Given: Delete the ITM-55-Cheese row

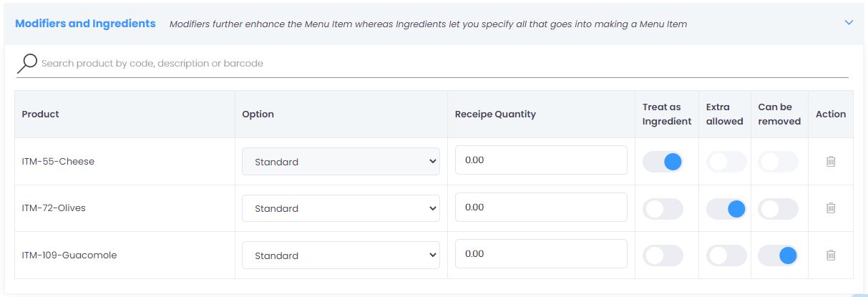Looking at the screenshot, I should pos(830,162).
